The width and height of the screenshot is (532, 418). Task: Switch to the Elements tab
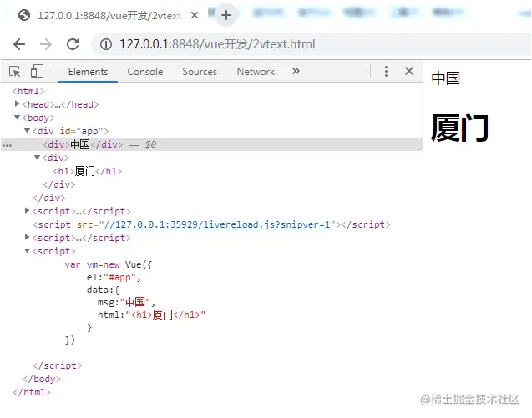(88, 72)
